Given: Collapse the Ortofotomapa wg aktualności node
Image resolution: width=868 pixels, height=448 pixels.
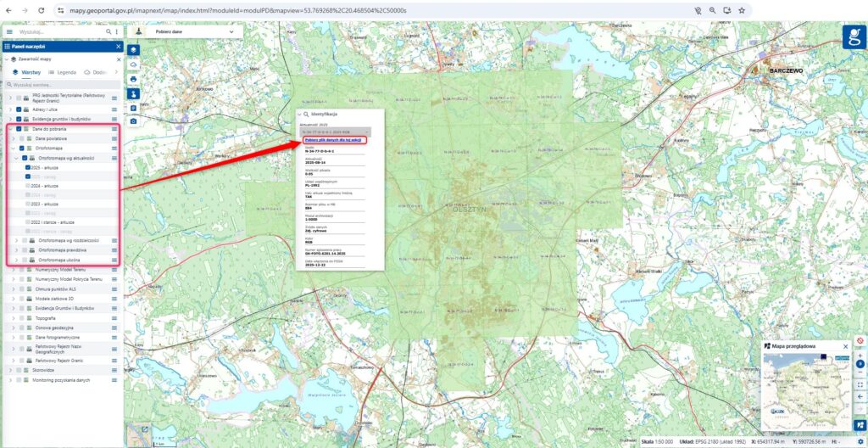Looking at the screenshot, I should tap(16, 158).
